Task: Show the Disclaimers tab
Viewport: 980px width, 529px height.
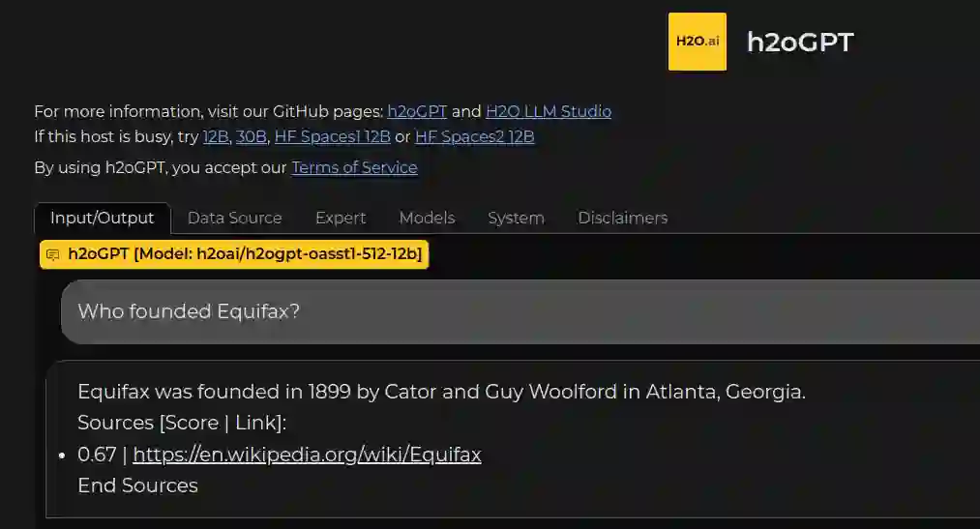Action: tap(622, 219)
